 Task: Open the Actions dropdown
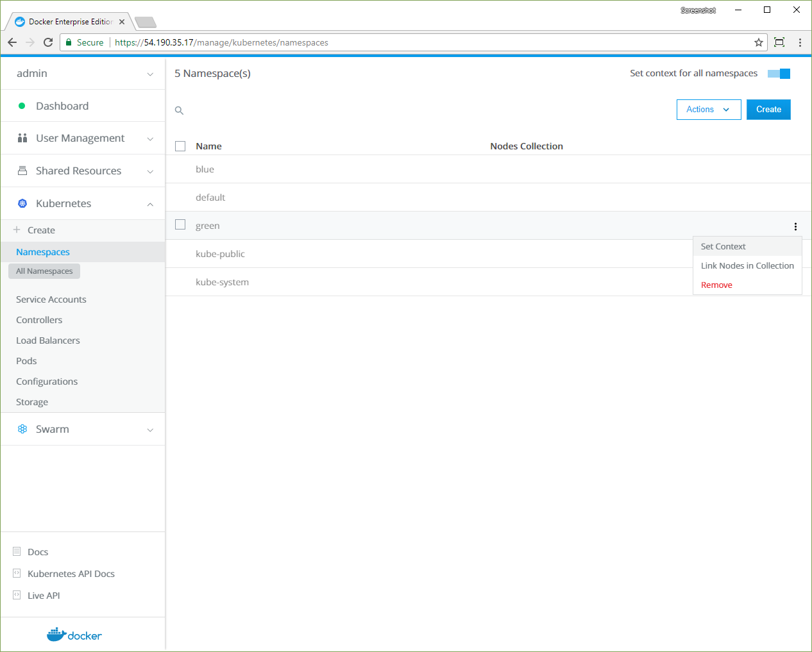pyautogui.click(x=708, y=110)
